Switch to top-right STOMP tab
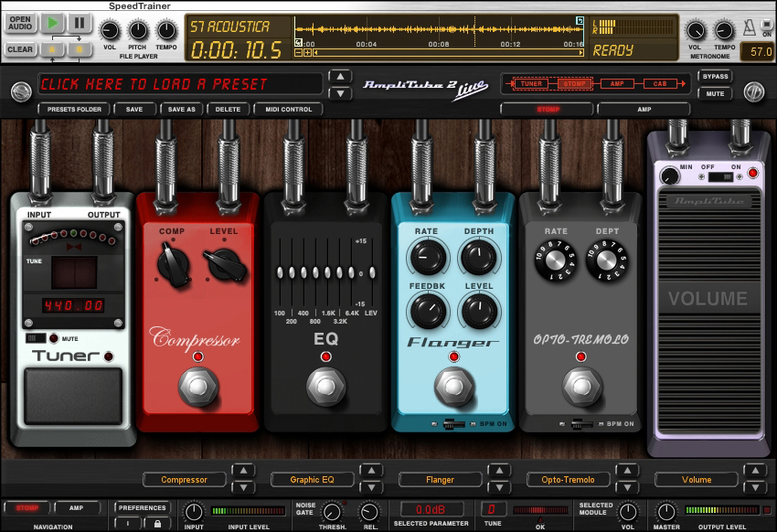Viewport: 777px width, 532px height. pos(548,109)
